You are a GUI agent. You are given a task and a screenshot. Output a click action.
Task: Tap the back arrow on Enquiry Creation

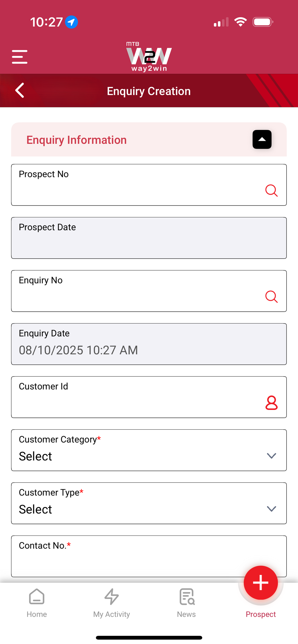(x=19, y=90)
